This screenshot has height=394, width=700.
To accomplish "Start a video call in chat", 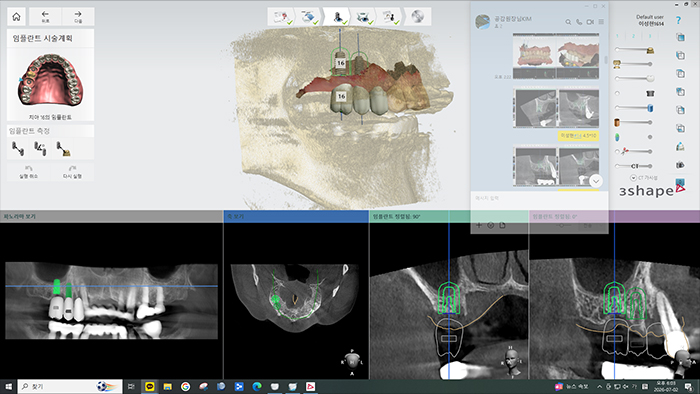I will click(590, 22).
